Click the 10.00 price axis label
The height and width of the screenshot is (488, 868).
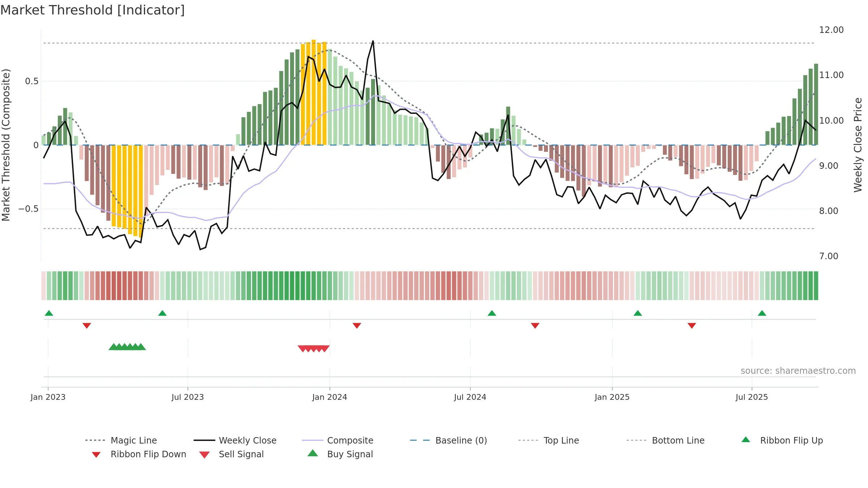pyautogui.click(x=831, y=120)
